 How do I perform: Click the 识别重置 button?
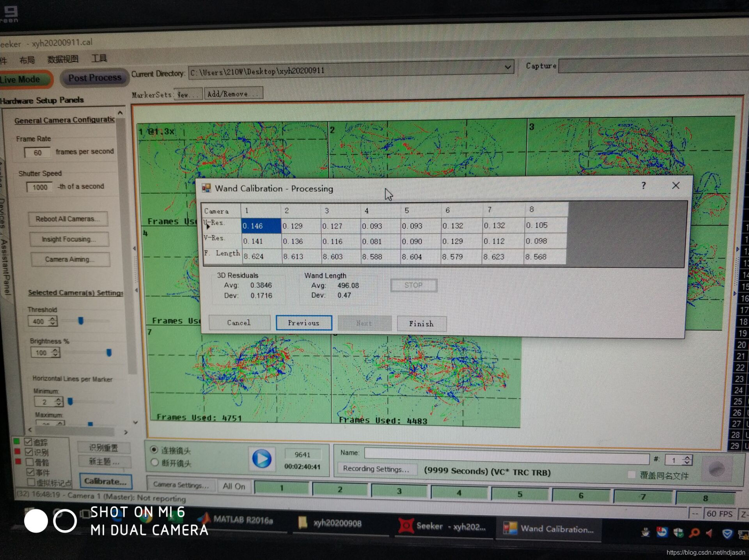click(103, 448)
